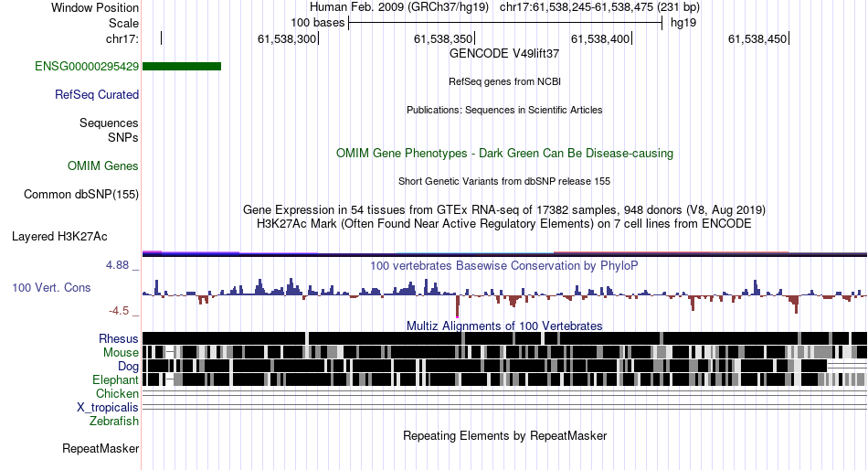Screen dimensions: 868x470
Task: Click the Zebrafish alignment label
Action: point(114,422)
